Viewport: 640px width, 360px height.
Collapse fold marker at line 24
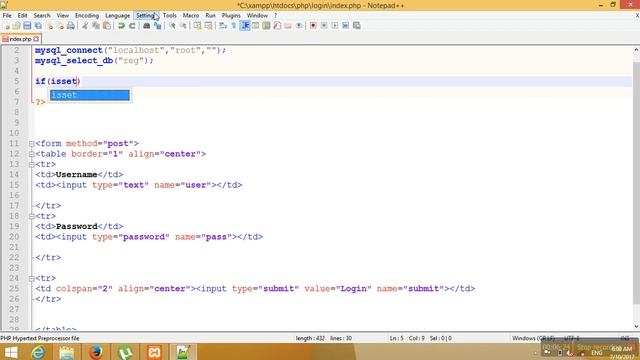(x=31, y=279)
